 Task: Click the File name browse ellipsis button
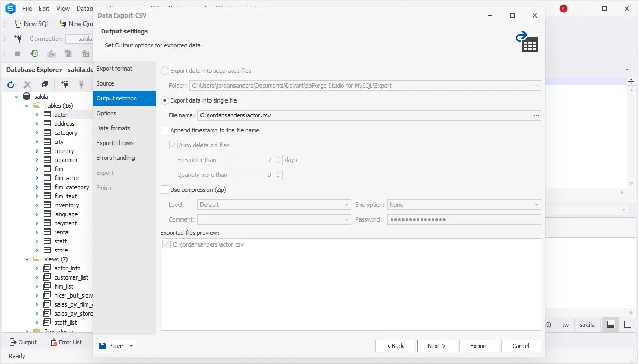536,115
